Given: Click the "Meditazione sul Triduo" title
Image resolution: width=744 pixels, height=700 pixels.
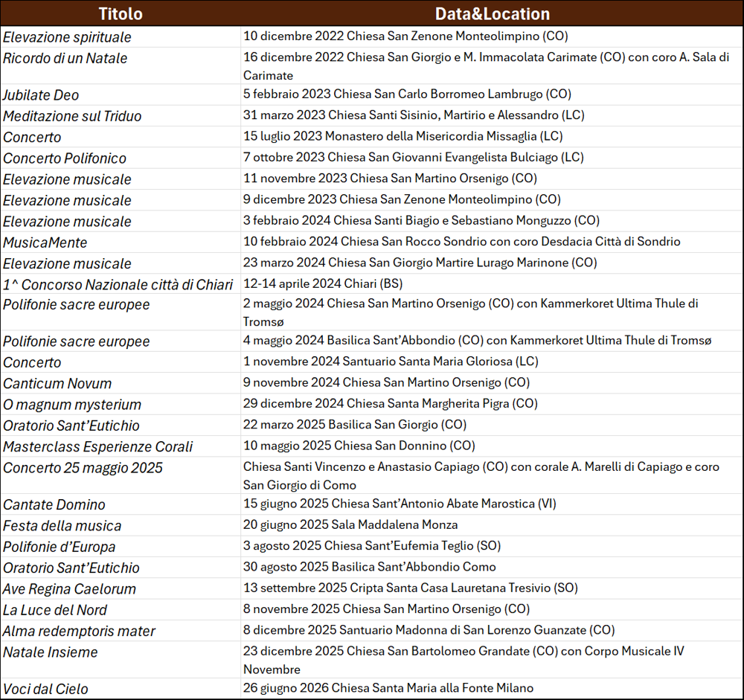Looking at the screenshot, I should click(72, 116).
